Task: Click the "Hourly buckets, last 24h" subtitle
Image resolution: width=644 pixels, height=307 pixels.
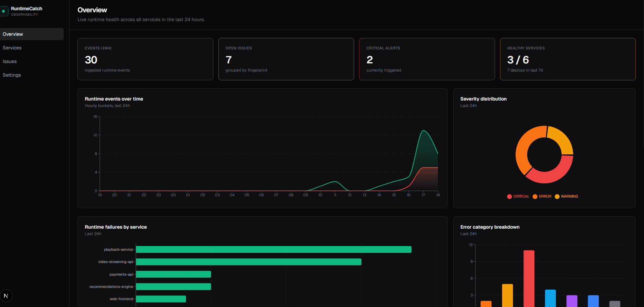Action: (107, 106)
